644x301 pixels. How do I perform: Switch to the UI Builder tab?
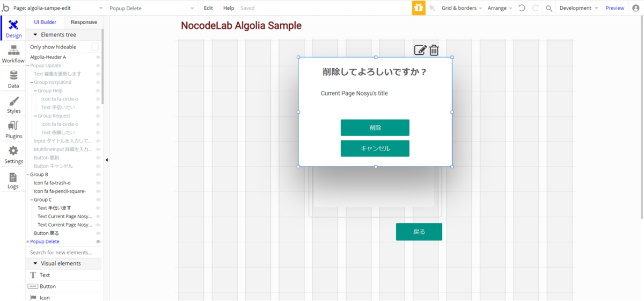45,22
